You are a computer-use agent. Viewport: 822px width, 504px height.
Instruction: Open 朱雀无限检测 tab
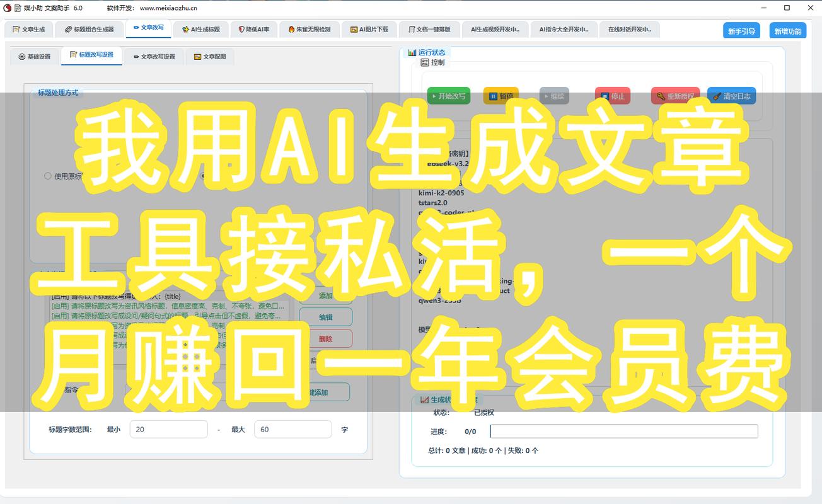(x=309, y=29)
